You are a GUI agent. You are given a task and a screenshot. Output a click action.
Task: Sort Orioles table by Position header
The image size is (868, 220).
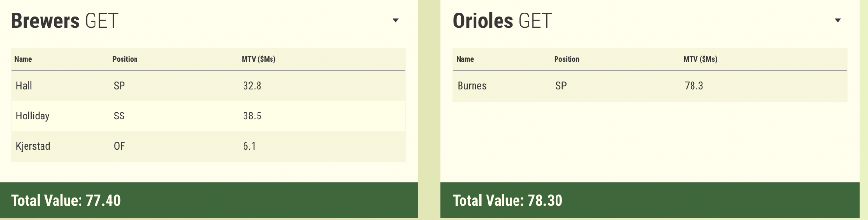click(x=567, y=59)
